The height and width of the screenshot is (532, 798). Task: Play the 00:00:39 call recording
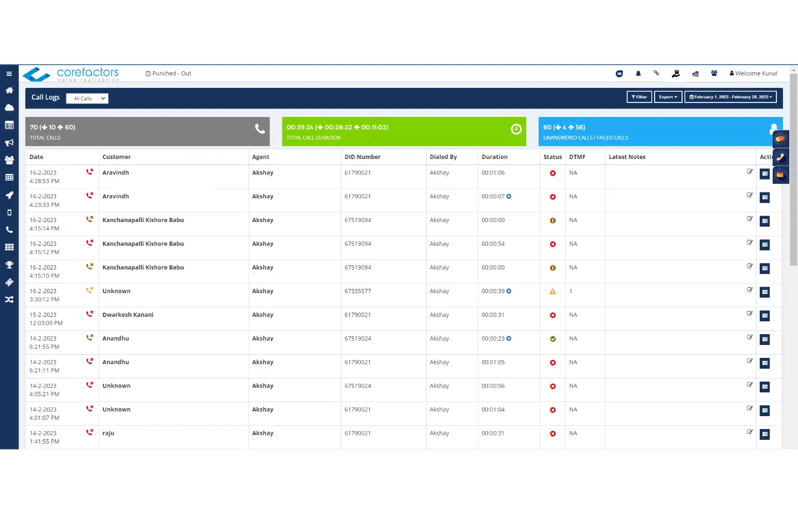tap(509, 292)
